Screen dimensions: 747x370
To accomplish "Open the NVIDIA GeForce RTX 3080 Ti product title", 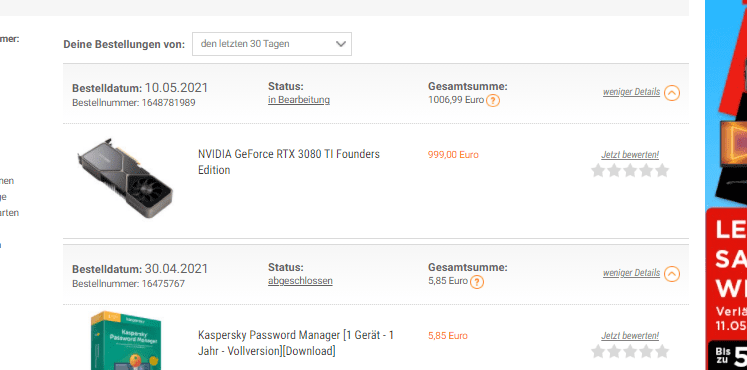I will point(289,162).
